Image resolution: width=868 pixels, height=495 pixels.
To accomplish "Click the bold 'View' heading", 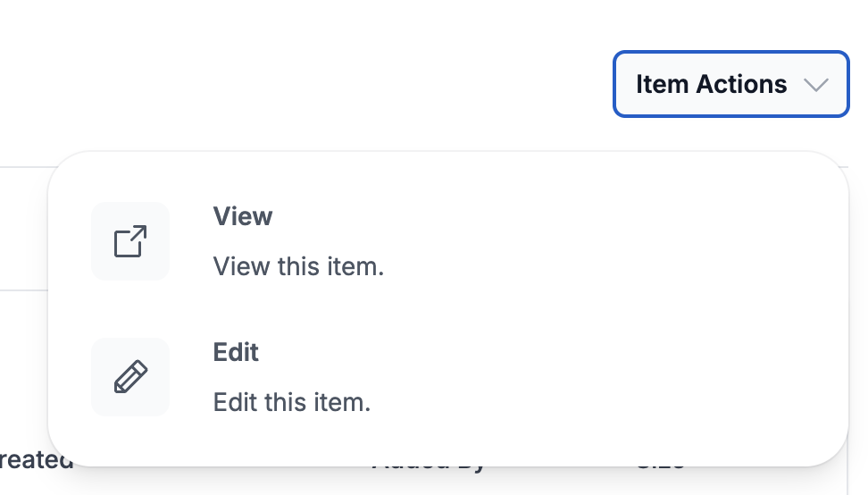I will coord(243,216).
